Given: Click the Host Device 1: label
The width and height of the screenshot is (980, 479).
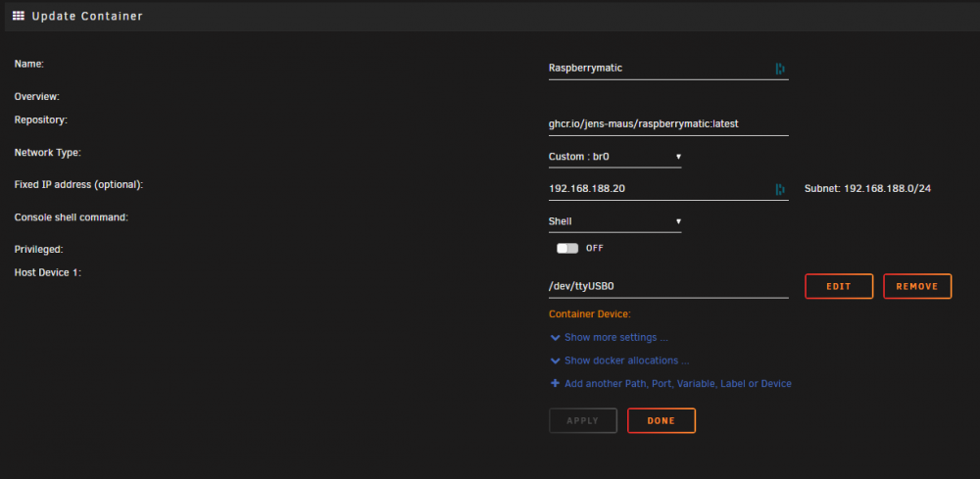Looking at the screenshot, I should (48, 272).
